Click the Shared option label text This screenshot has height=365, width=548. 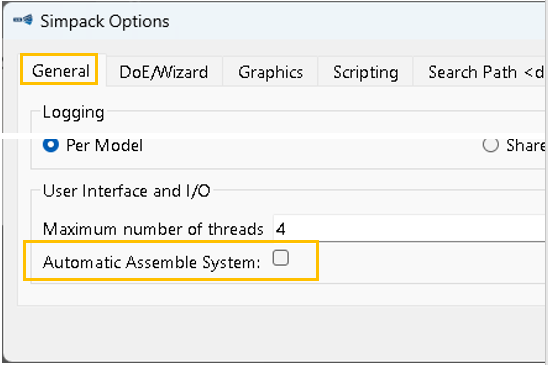click(526, 145)
